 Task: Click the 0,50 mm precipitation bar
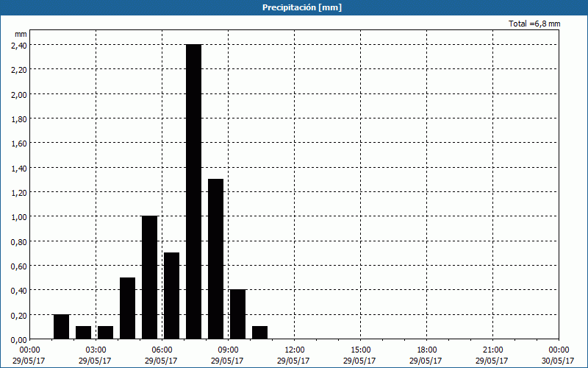click(127, 308)
